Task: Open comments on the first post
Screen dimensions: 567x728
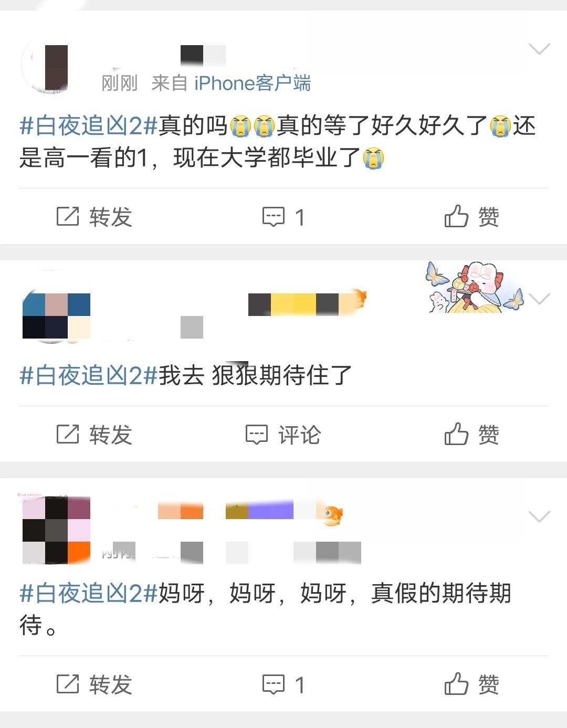Action: click(x=283, y=217)
